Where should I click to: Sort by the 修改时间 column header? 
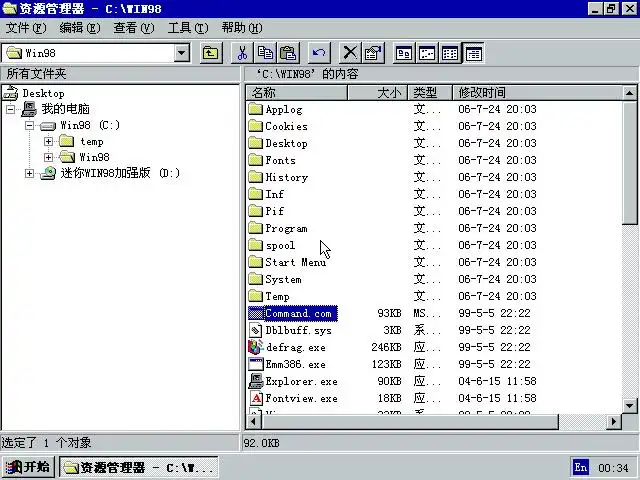pyautogui.click(x=537, y=93)
